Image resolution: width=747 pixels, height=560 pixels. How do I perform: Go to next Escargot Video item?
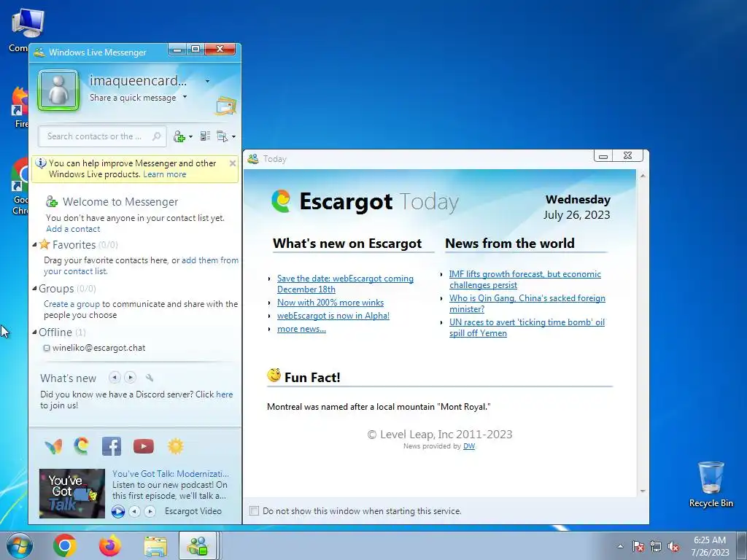point(150,511)
